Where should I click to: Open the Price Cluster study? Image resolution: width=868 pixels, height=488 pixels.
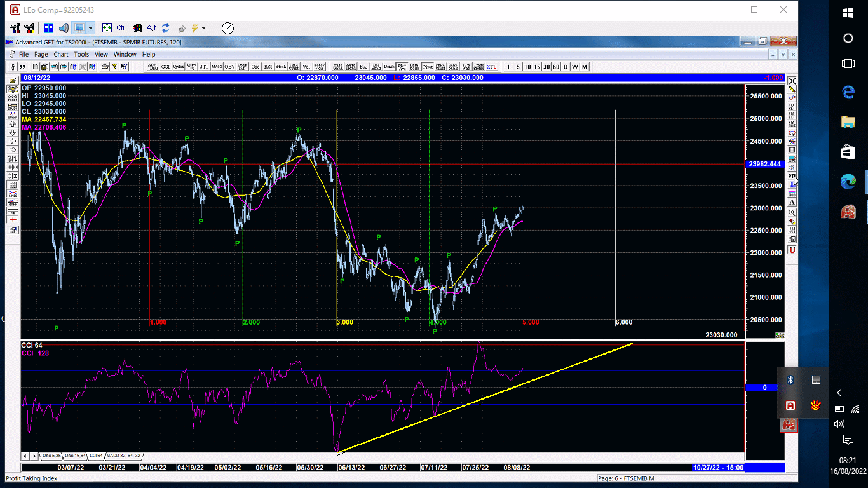pyautogui.click(x=440, y=66)
